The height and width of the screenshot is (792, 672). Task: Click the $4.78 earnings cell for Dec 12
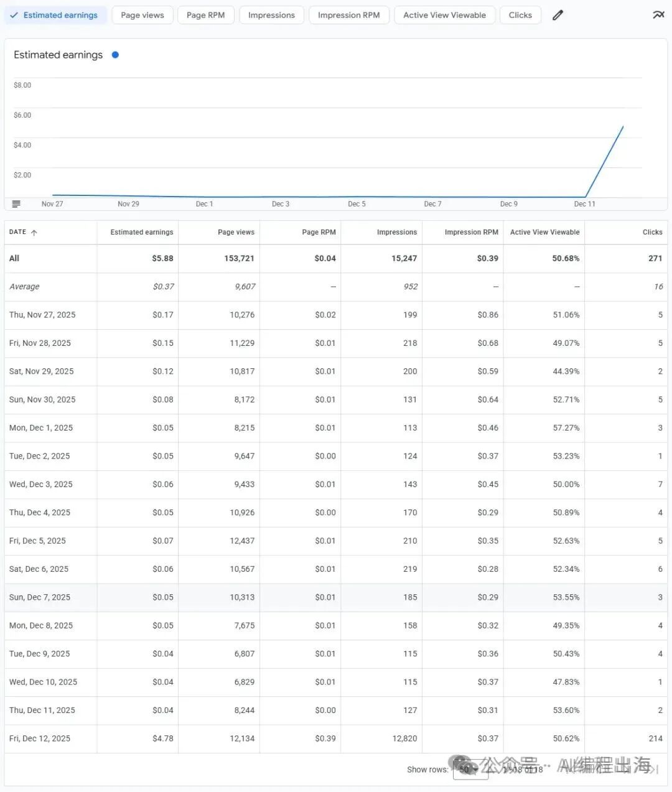click(x=163, y=738)
